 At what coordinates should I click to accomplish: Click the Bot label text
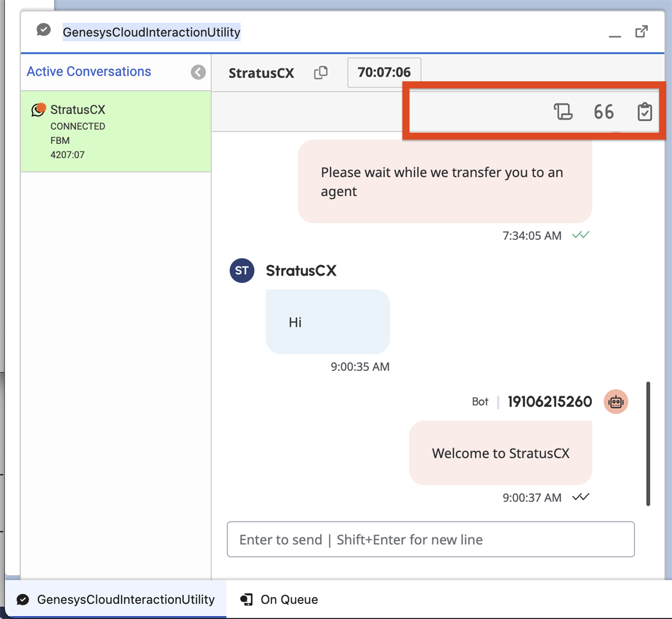click(x=480, y=402)
